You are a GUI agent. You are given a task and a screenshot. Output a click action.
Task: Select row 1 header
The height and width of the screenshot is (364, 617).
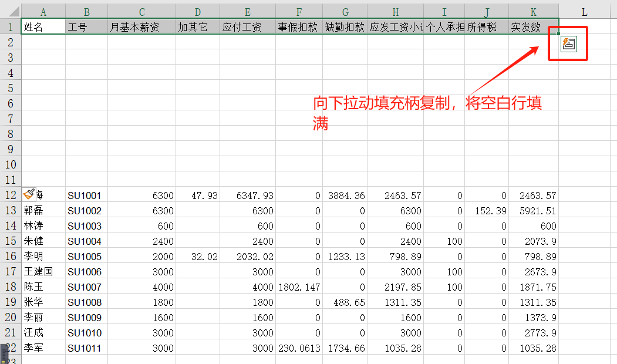(x=11, y=27)
